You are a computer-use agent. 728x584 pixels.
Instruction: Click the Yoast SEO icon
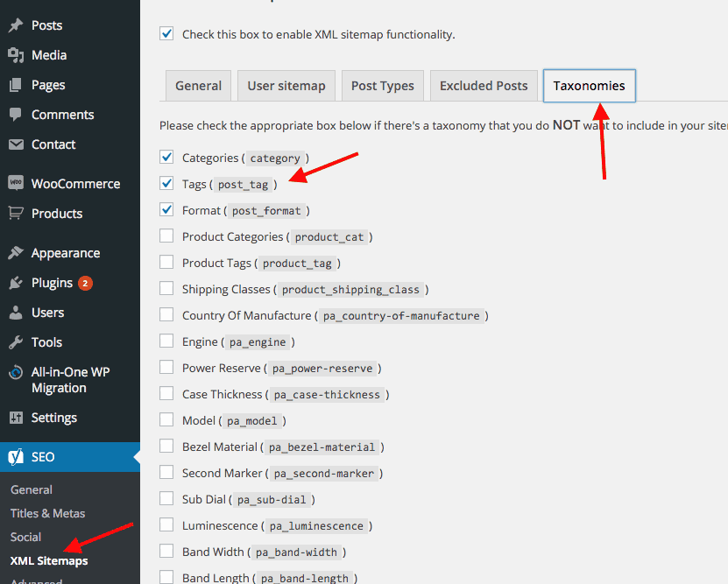tap(16, 457)
